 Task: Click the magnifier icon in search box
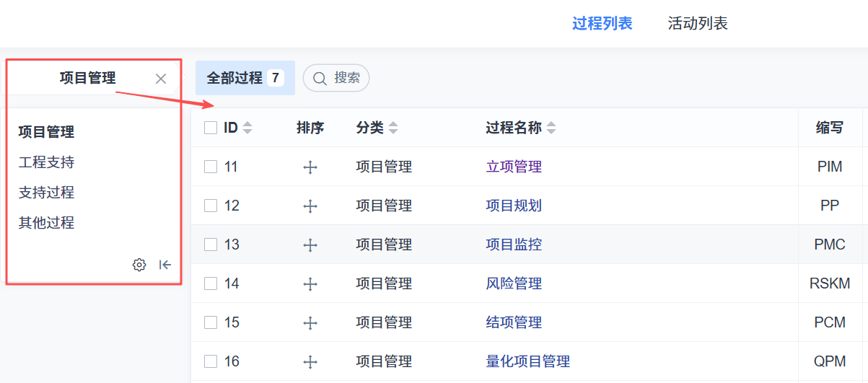[320, 78]
